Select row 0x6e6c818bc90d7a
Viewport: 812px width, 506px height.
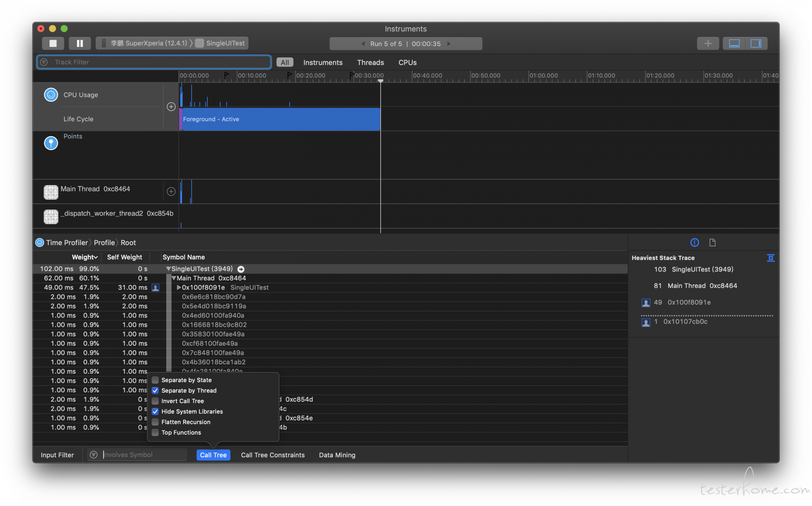pyautogui.click(x=330, y=297)
